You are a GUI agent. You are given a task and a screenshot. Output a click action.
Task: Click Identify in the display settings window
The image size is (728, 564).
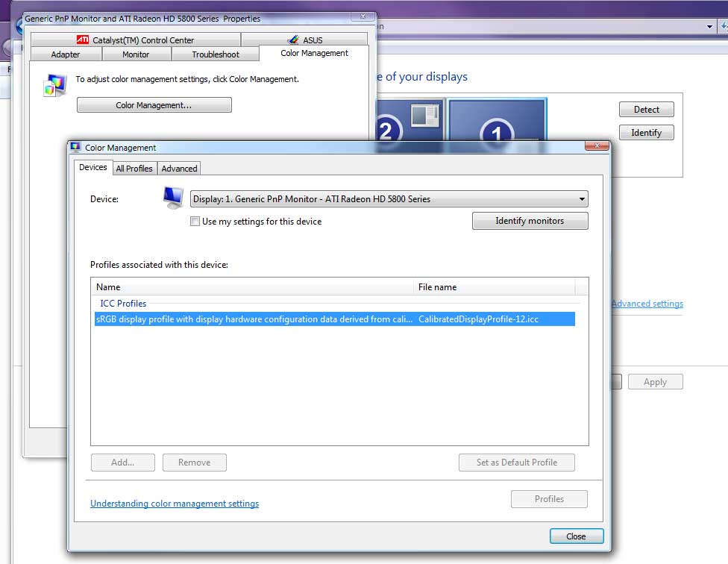pos(646,133)
